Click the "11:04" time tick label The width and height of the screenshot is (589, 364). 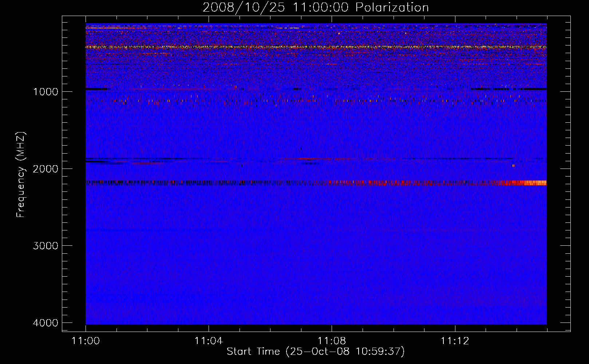point(209,341)
